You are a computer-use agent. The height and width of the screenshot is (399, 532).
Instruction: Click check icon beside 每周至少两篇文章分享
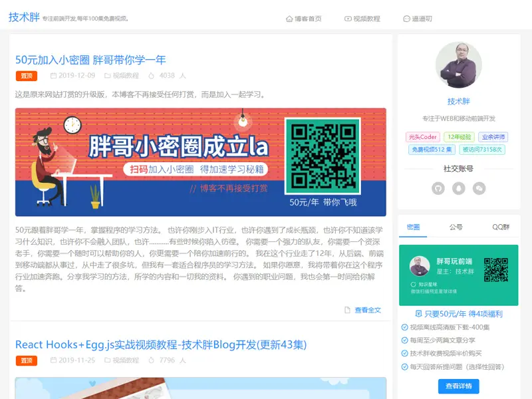[x=404, y=340]
